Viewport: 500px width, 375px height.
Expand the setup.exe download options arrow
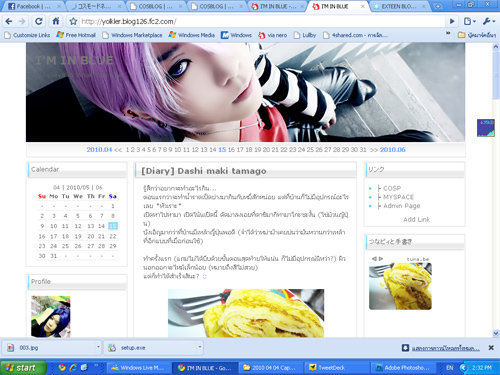tap(199, 347)
